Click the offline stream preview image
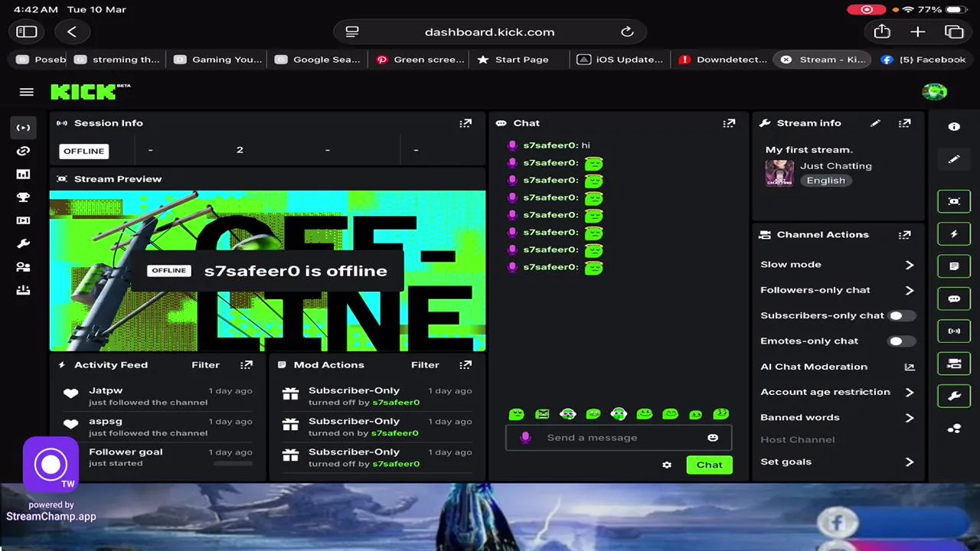 tap(267, 271)
